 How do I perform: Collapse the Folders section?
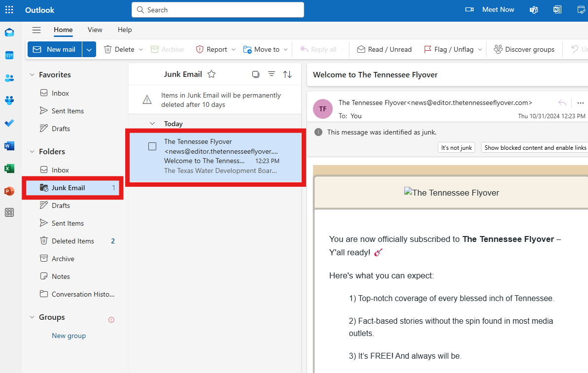(x=32, y=151)
